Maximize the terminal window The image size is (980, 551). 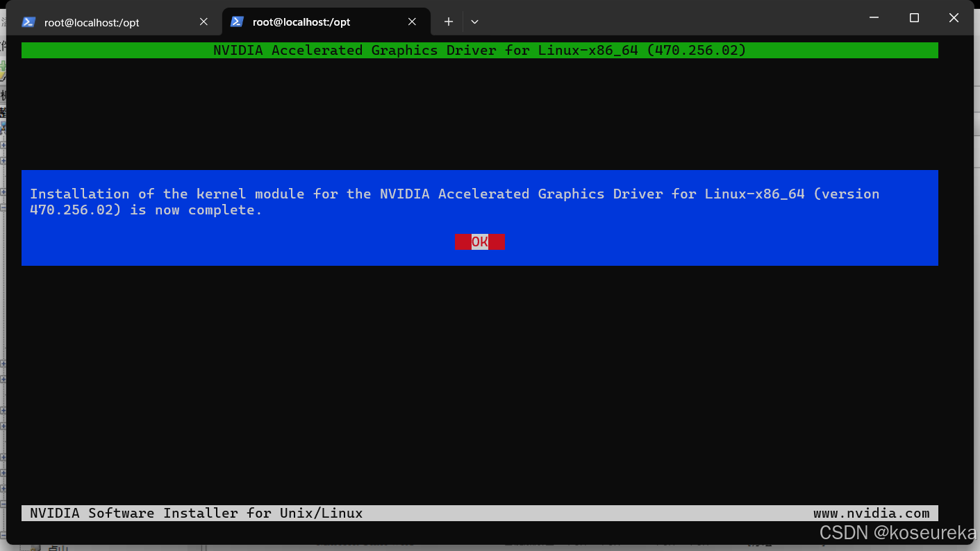(x=914, y=18)
